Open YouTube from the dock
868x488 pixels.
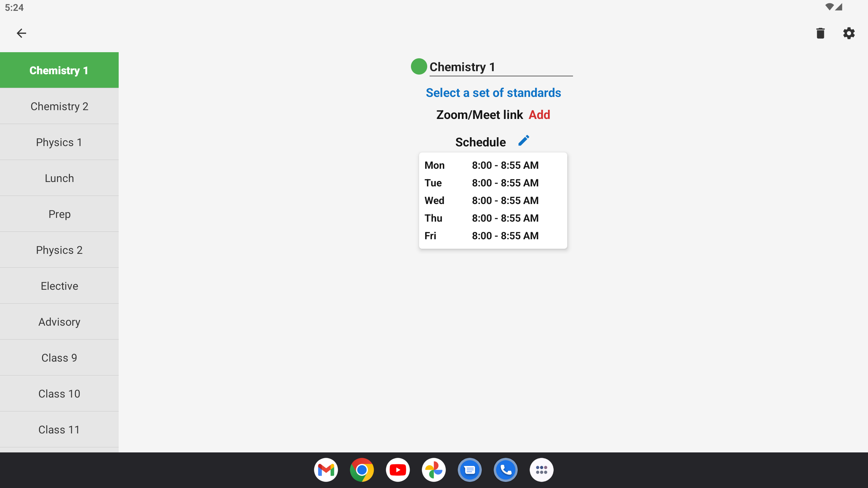tap(398, 470)
